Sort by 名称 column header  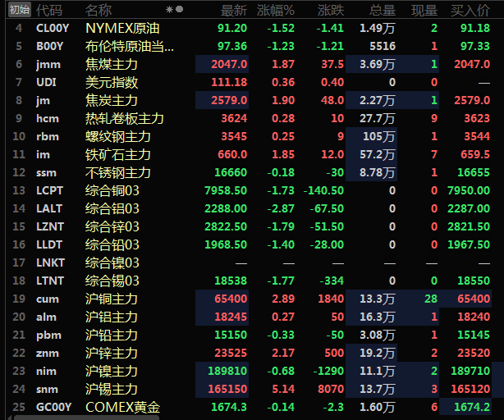[99, 10]
